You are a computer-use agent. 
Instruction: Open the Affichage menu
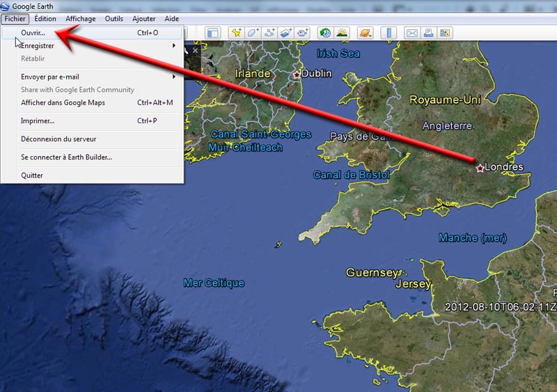80,19
